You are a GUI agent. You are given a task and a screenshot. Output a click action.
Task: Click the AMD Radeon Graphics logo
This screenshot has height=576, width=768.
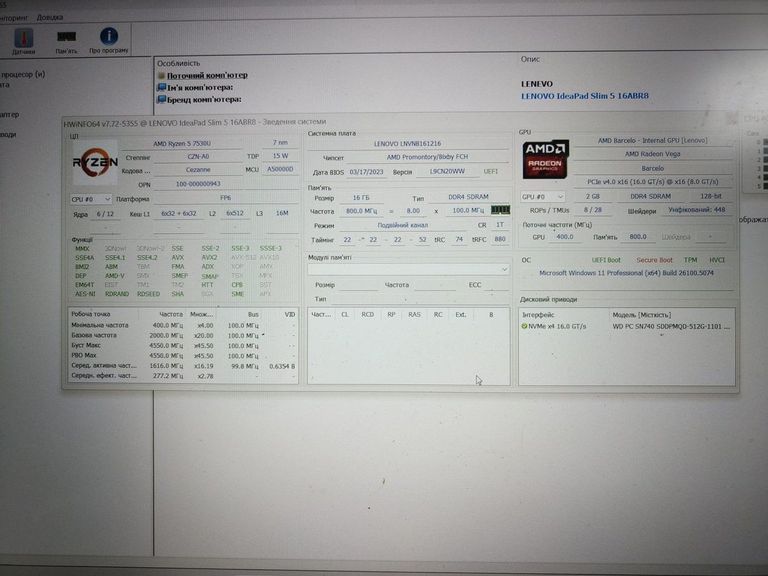tap(545, 159)
